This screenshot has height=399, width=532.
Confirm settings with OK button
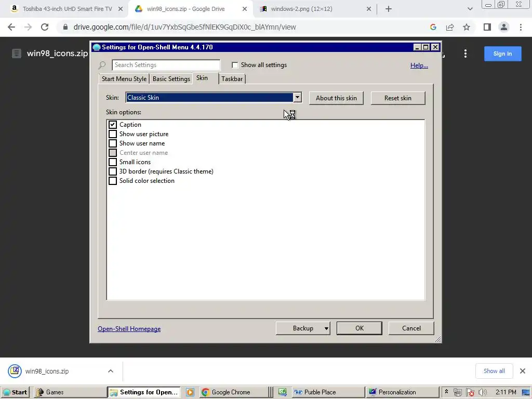coord(360,328)
